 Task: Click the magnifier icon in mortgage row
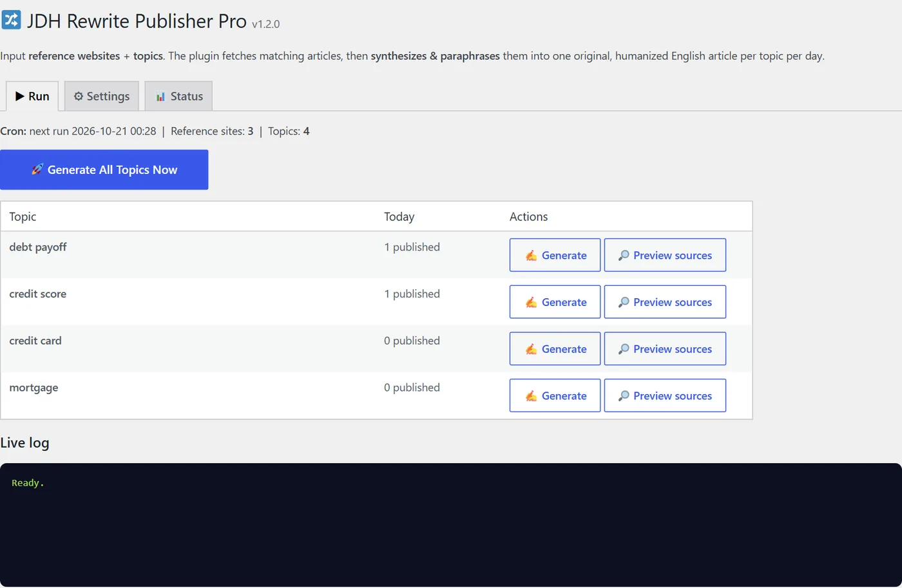(624, 396)
